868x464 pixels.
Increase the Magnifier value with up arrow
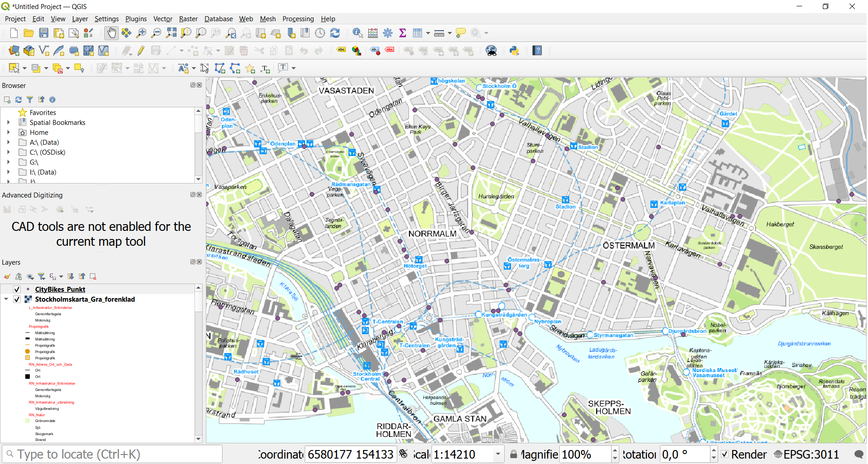pos(615,450)
